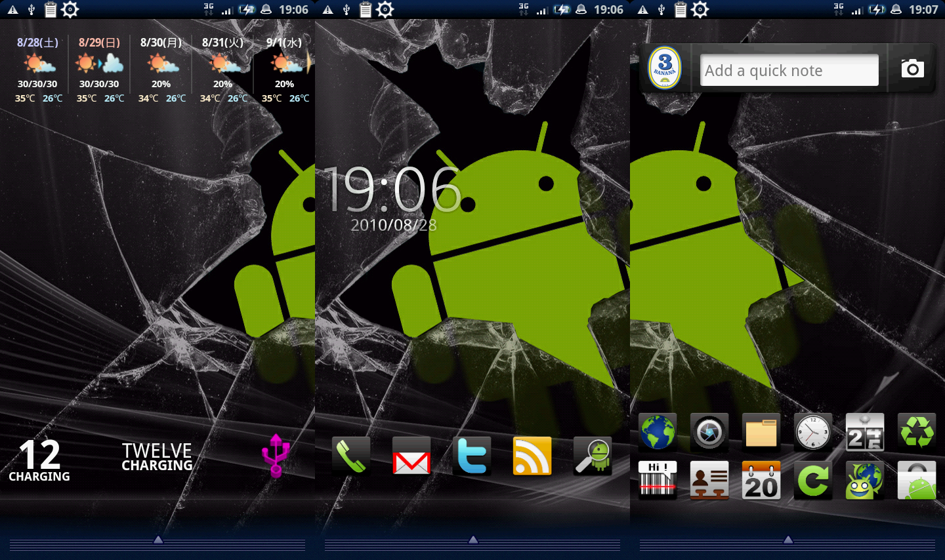The width and height of the screenshot is (945, 560).
Task: Launch the Hi! barcode scanner app
Action: tap(657, 481)
